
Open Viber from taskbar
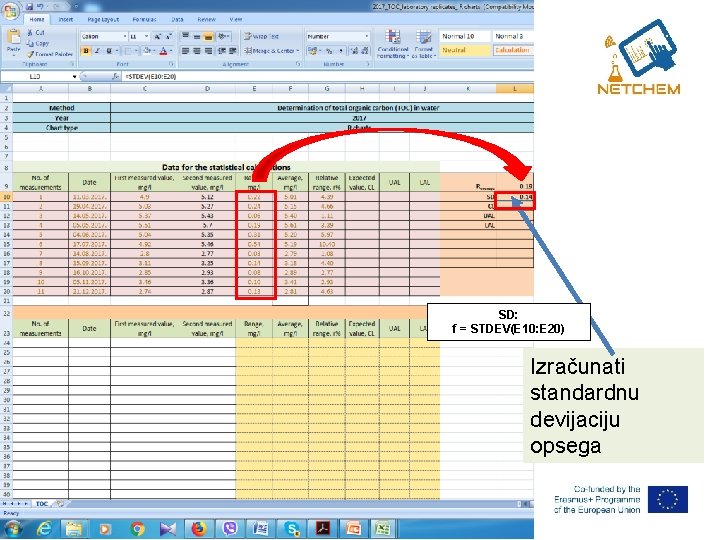pos(230,529)
